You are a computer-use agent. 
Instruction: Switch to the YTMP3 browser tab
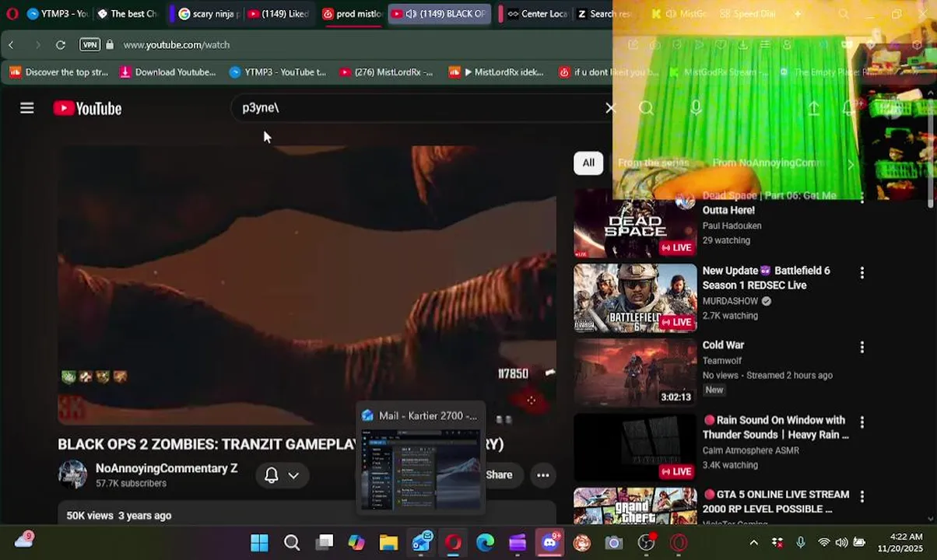click(57, 14)
